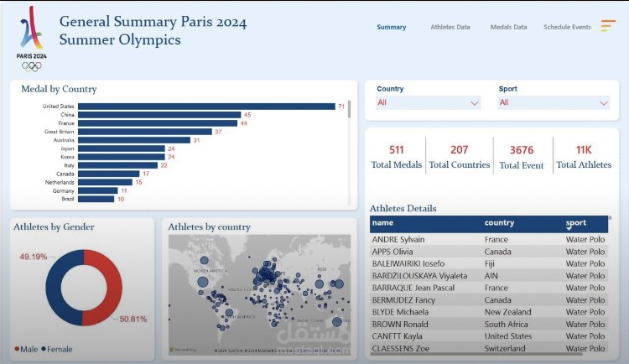This screenshot has height=364, width=629.
Task: Click the Great Britain medal bar
Action: (145, 132)
